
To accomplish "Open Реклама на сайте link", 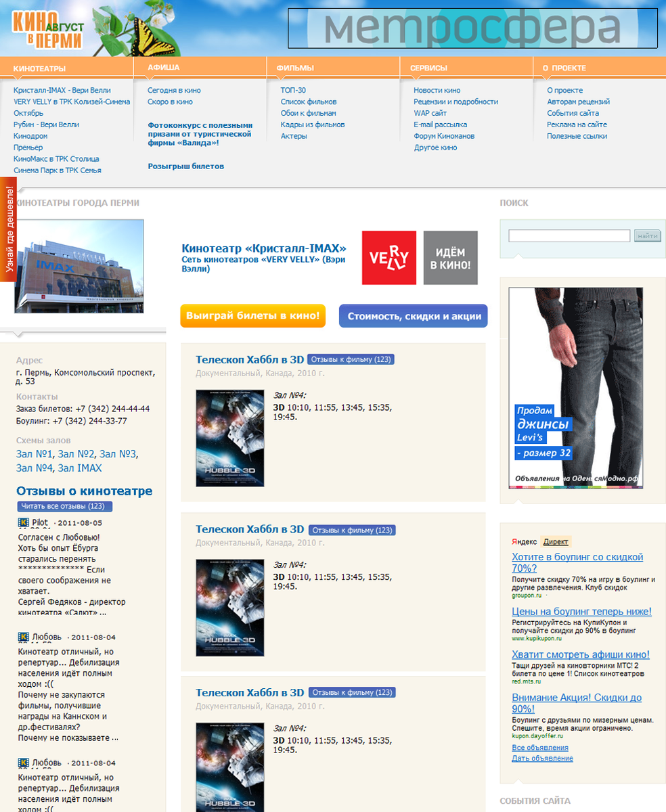I will click(x=577, y=125).
